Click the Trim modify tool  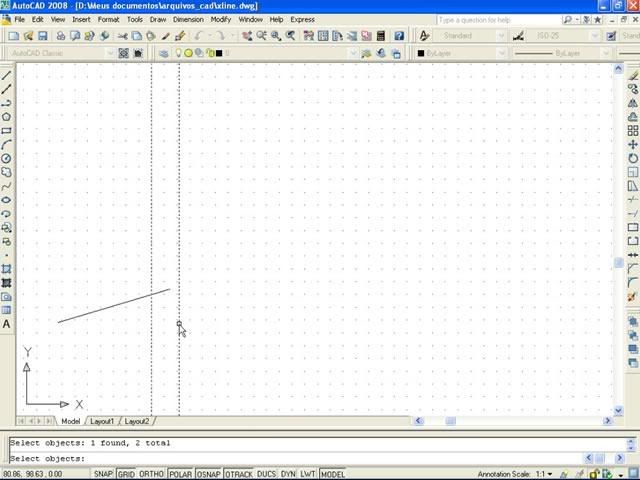tap(633, 200)
